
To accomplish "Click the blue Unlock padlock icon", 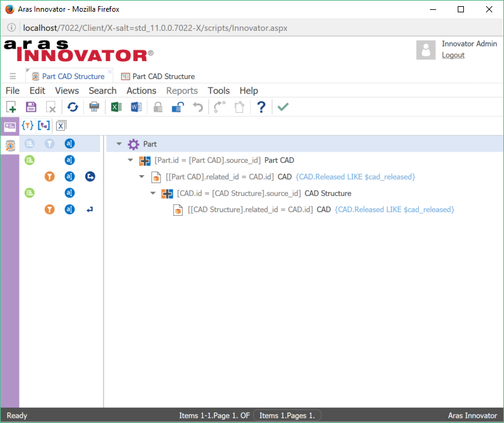I will (x=178, y=107).
